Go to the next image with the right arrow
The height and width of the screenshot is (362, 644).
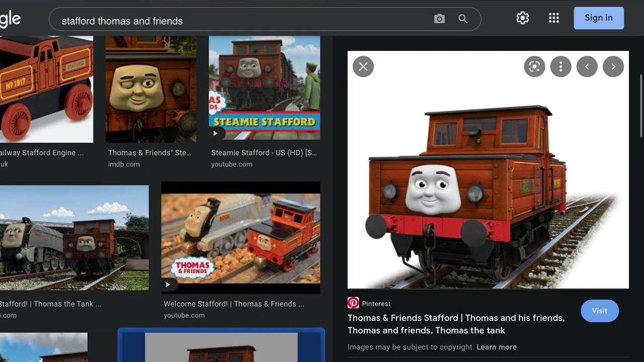613,66
